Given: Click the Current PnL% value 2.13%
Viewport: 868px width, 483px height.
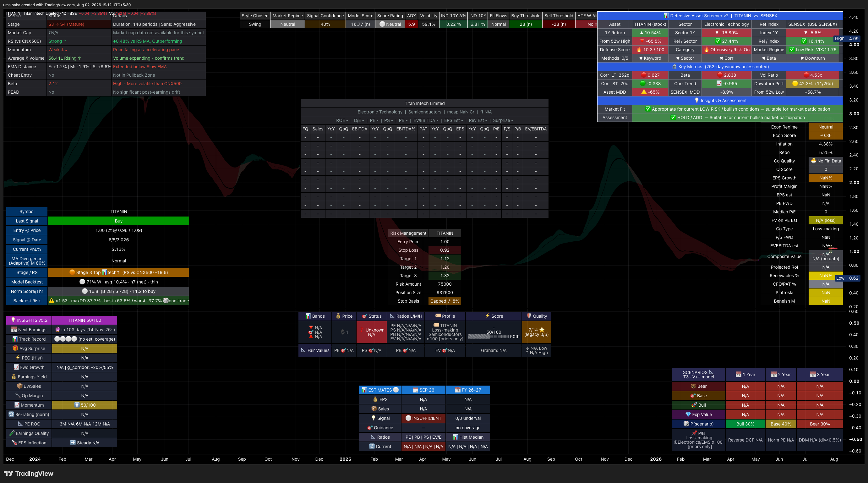Looking at the screenshot, I should (119, 250).
